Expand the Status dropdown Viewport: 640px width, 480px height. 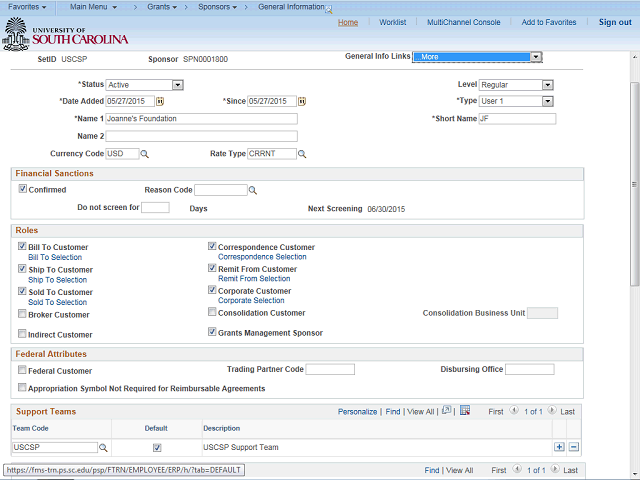pos(177,85)
